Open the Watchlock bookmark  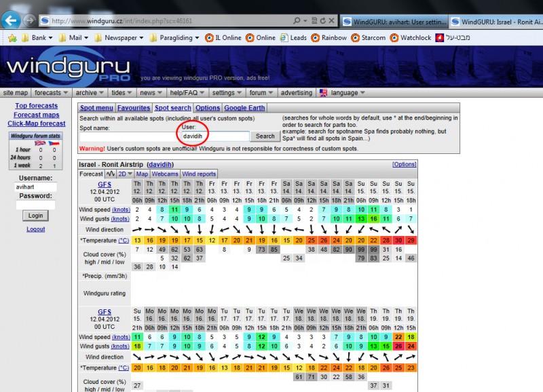click(411, 38)
